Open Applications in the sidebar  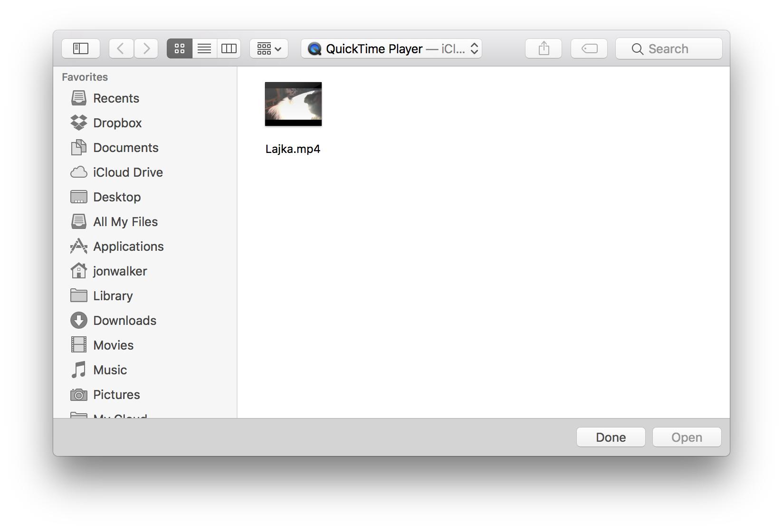pyautogui.click(x=145, y=247)
